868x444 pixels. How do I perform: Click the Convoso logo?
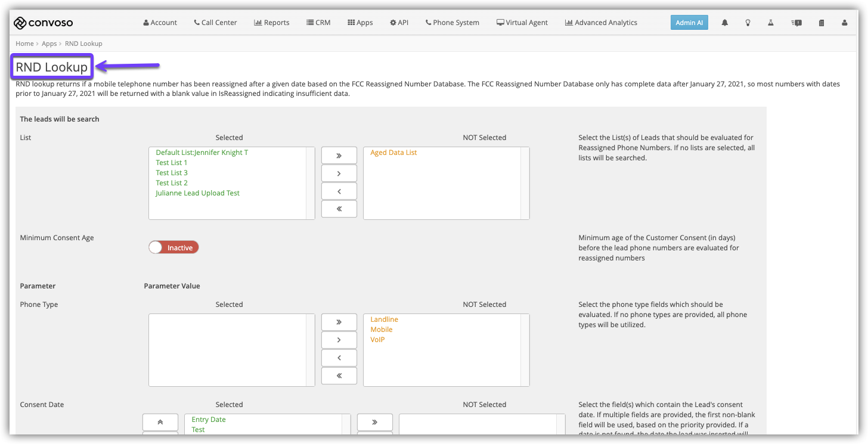click(44, 23)
